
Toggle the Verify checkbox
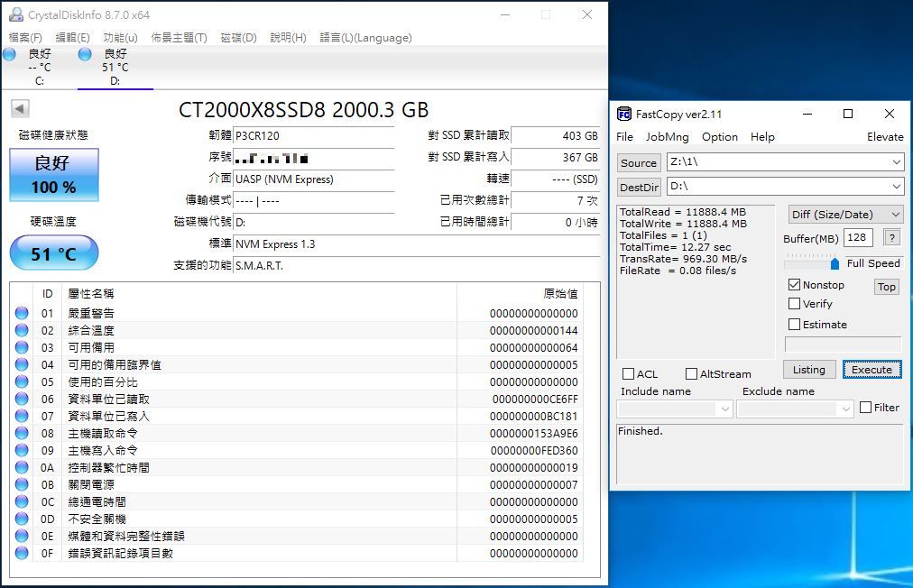[794, 304]
